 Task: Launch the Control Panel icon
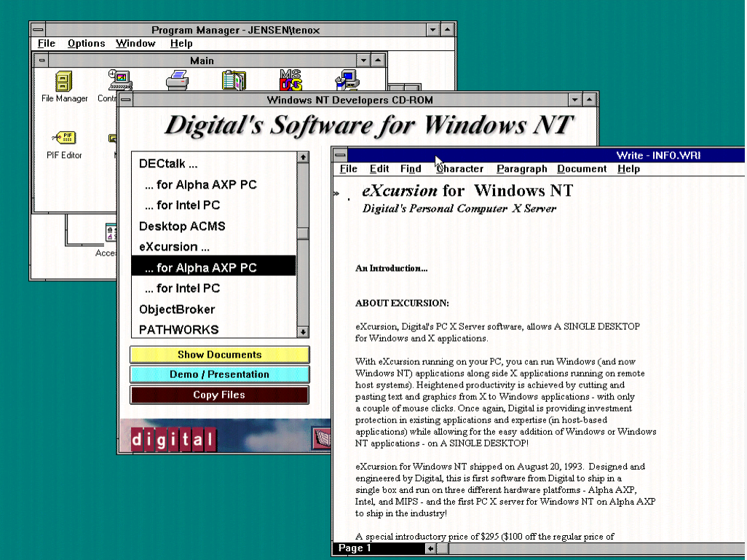point(119,80)
